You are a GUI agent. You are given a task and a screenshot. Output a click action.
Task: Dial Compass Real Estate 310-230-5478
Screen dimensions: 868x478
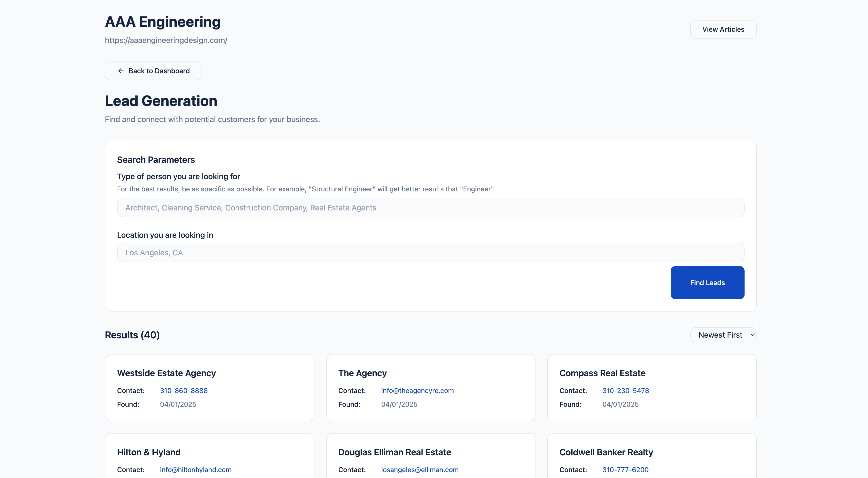626,391
